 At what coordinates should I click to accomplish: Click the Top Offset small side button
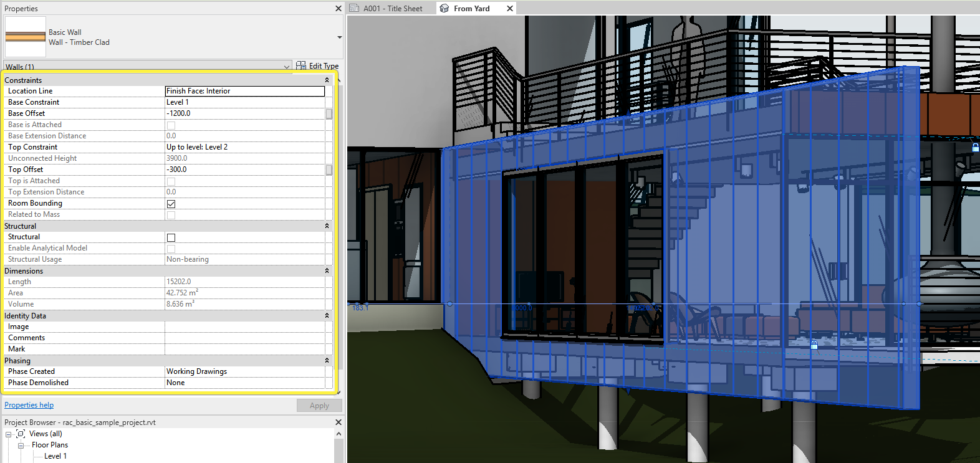[x=329, y=169]
